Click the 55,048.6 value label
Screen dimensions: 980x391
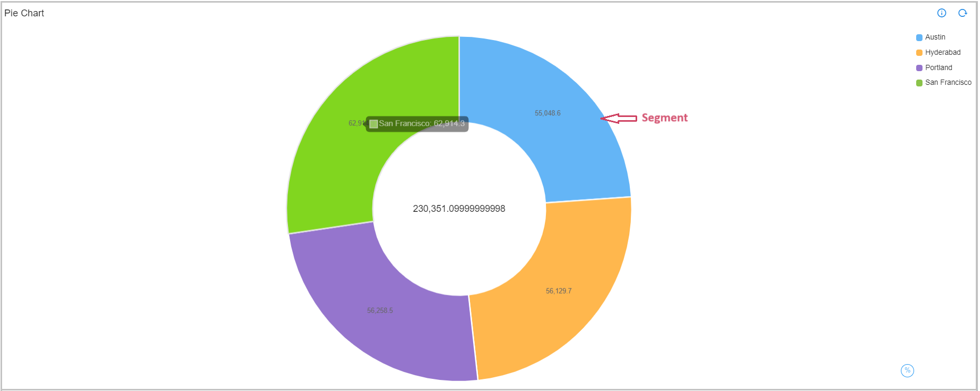[547, 113]
